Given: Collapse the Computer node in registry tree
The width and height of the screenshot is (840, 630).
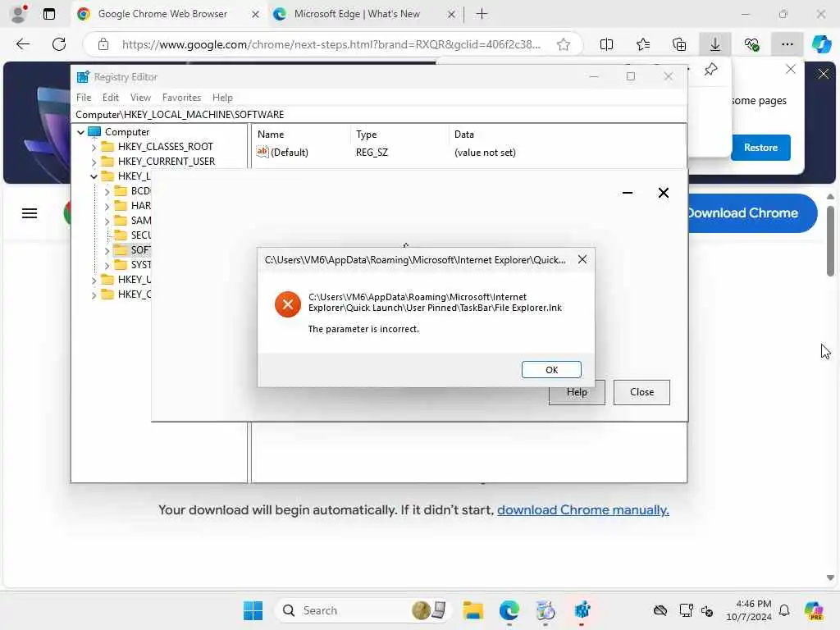Looking at the screenshot, I should (x=81, y=132).
